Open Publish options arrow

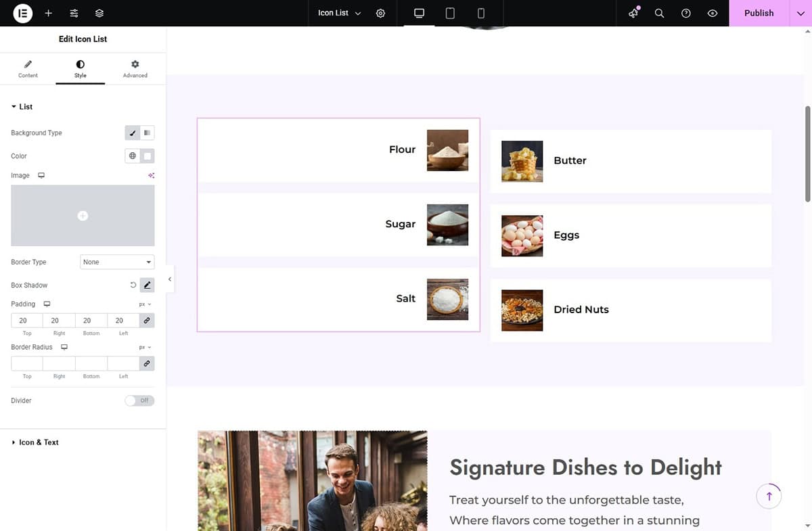tap(800, 13)
